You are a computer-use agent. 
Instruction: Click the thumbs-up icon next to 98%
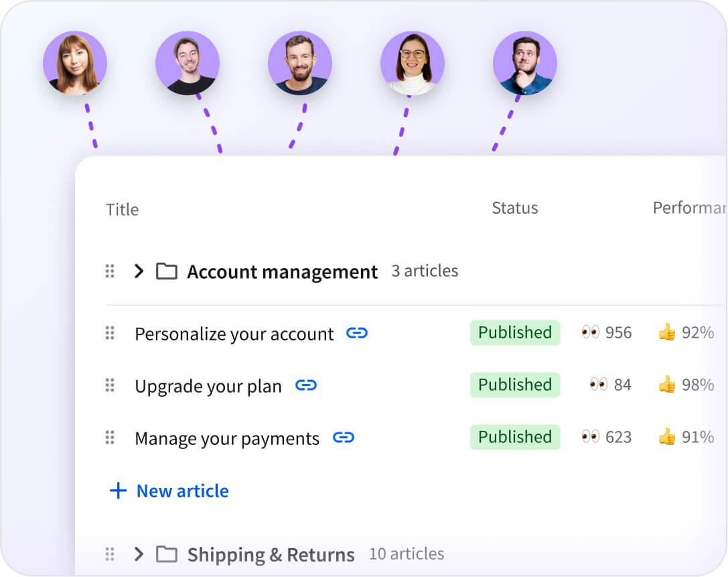[x=665, y=385]
